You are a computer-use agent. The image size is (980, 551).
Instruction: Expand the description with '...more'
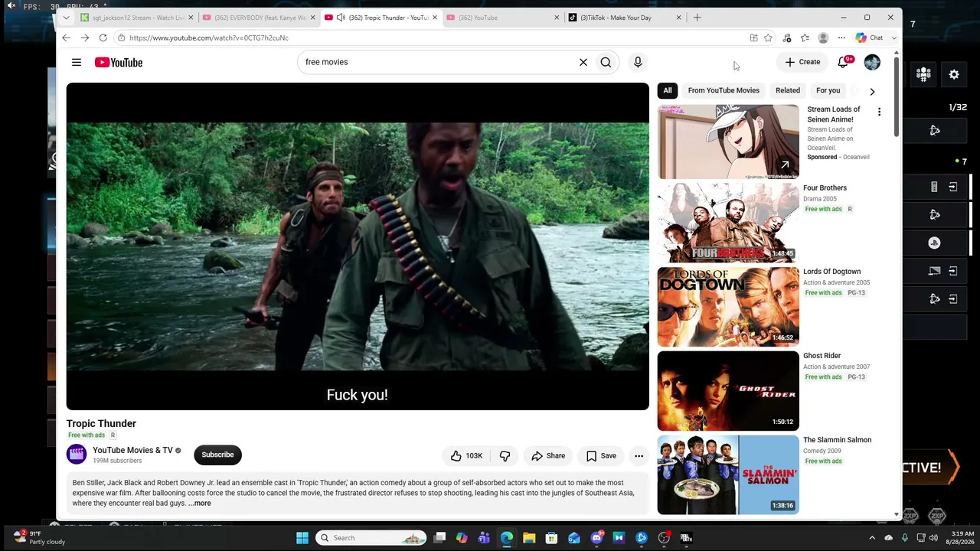pos(200,504)
